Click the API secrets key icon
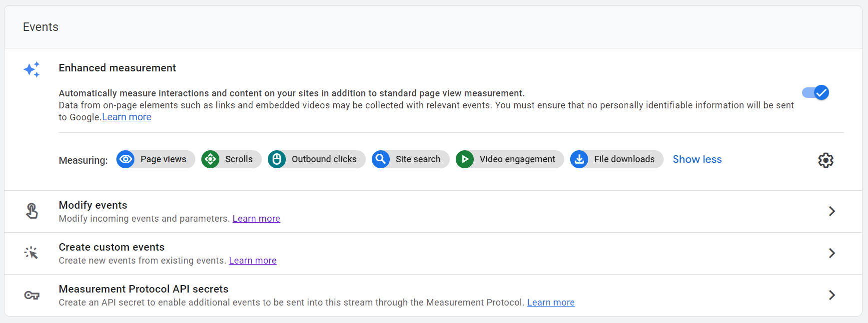Viewport: 868px width, 323px height. [x=31, y=296]
